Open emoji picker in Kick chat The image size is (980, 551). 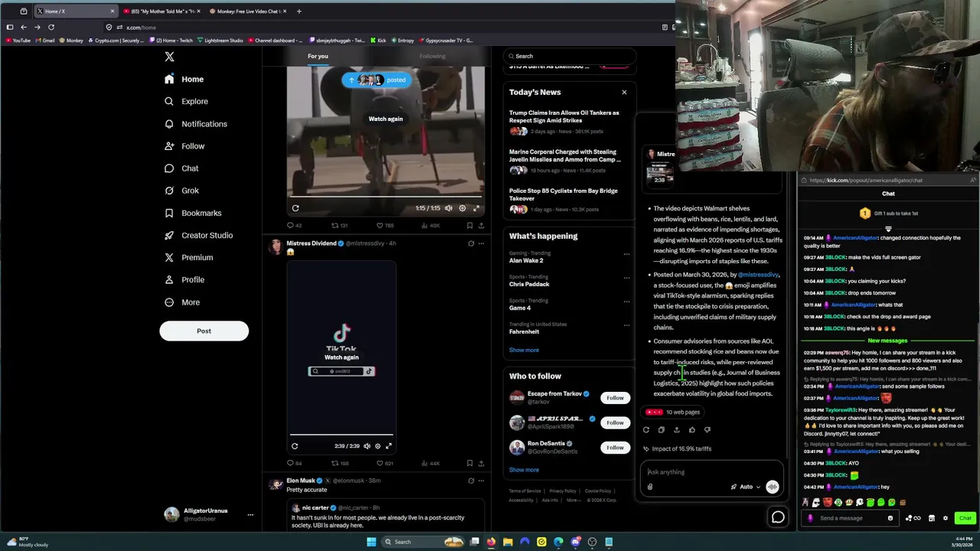coord(890,518)
